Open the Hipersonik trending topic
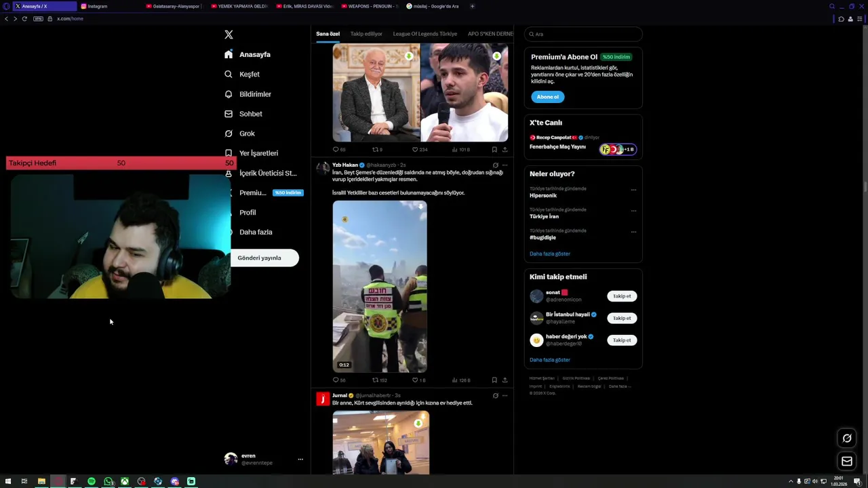868x488 pixels. (542, 195)
